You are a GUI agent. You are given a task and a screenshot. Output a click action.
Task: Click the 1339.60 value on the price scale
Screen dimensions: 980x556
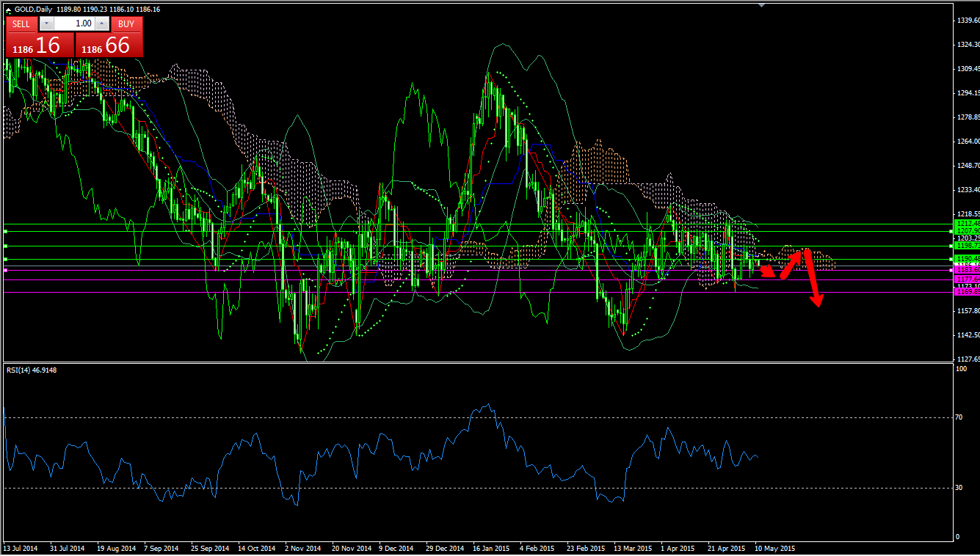[x=968, y=21]
